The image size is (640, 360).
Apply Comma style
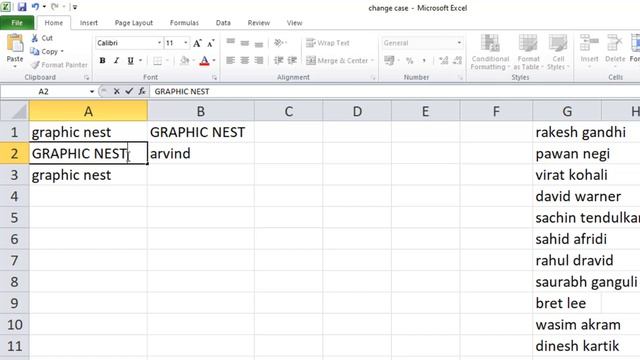pyautogui.click(x=424, y=60)
